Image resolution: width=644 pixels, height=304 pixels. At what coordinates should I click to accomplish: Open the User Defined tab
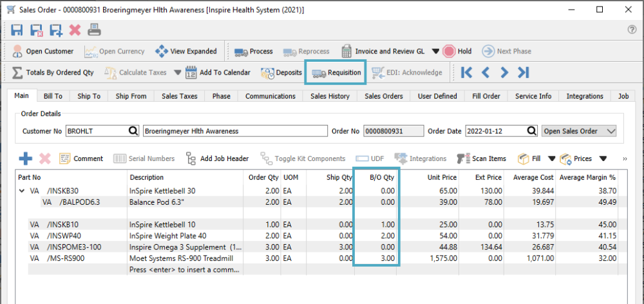pos(437,96)
